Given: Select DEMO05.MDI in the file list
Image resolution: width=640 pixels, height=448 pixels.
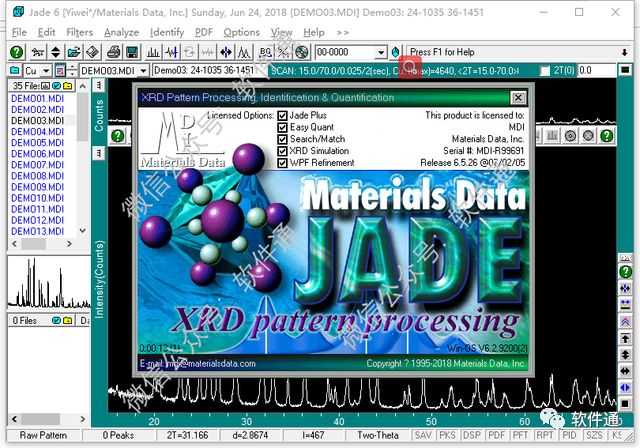Looking at the screenshot, I should click(37, 143).
